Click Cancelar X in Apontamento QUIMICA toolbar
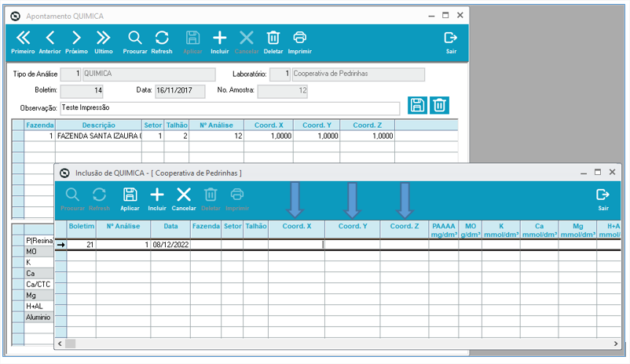Image resolution: width=630 pixels, height=364 pixels. pyautogui.click(x=247, y=42)
